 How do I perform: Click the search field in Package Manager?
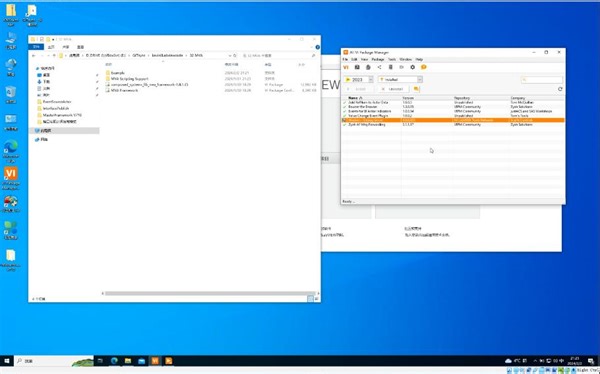542,80
